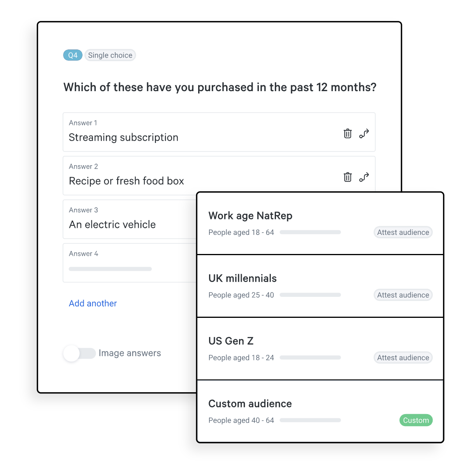Click Attest audience tag for Work age NatRep
471x476 pixels.
click(x=403, y=233)
